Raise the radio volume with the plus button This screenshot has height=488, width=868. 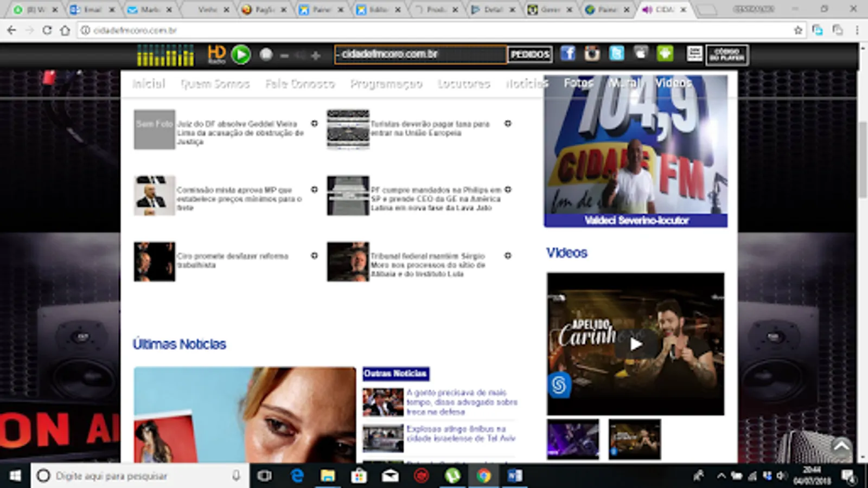click(x=316, y=55)
